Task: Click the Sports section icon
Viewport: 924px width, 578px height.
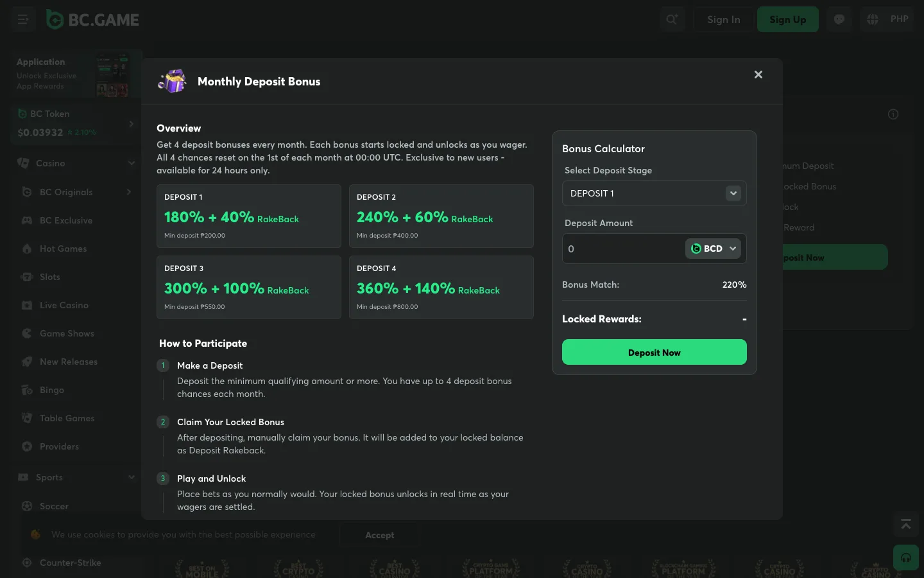Action: (x=23, y=477)
